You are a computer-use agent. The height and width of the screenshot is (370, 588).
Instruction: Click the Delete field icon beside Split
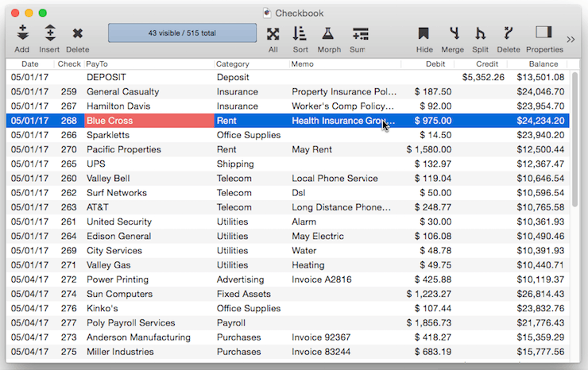point(508,33)
